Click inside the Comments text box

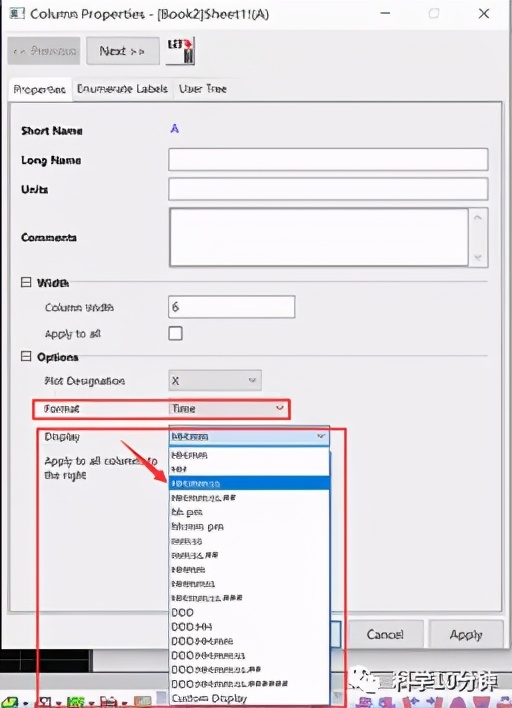click(x=319, y=237)
